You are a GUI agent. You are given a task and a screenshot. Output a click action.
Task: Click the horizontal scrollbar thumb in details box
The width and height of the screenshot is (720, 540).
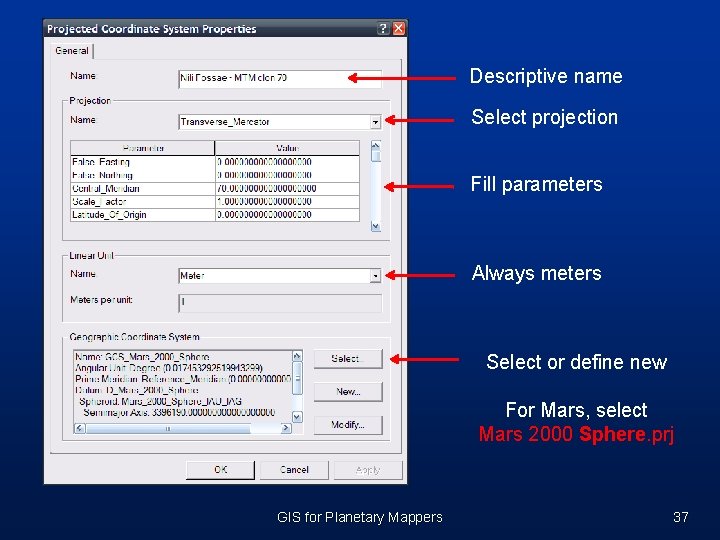tap(168, 428)
